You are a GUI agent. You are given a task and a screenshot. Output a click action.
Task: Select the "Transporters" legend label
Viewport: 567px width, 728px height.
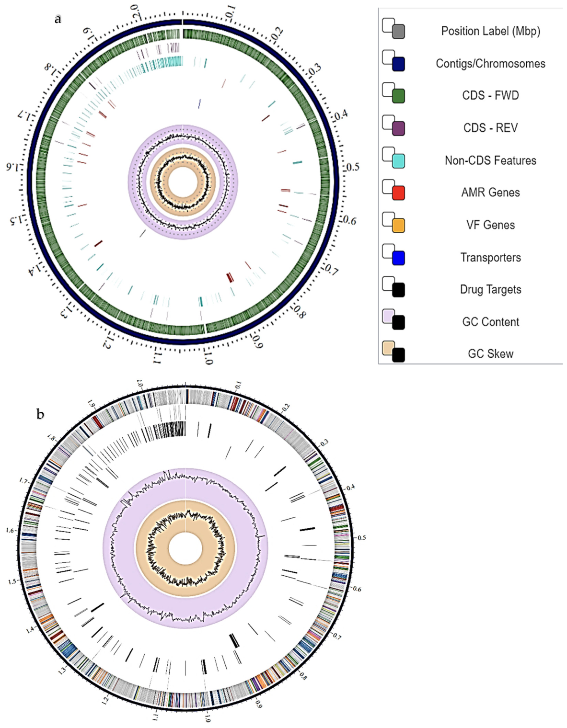[x=490, y=258]
